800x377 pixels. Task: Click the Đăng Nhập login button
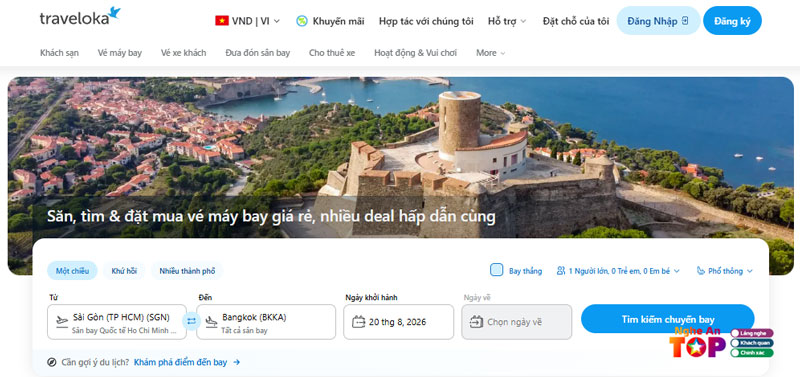pos(658,20)
